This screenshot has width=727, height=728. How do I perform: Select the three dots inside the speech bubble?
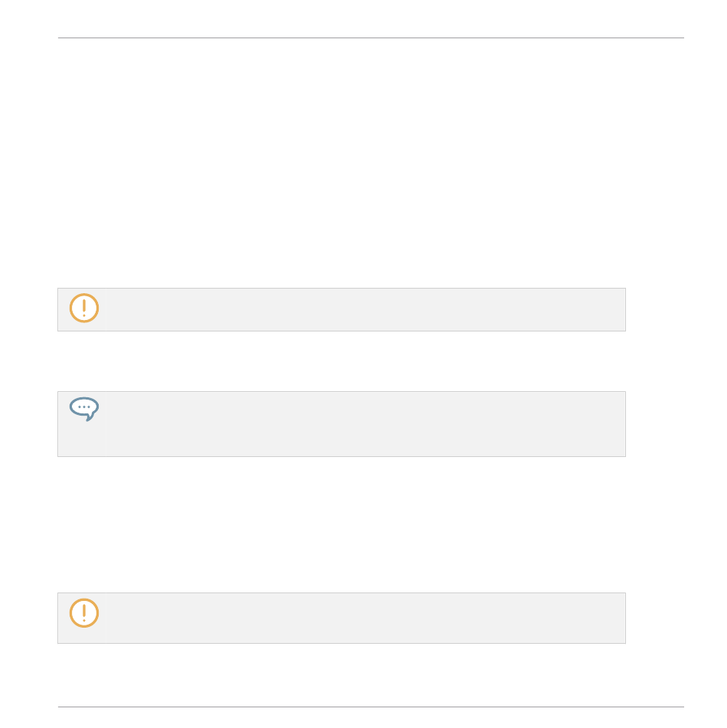(x=84, y=406)
